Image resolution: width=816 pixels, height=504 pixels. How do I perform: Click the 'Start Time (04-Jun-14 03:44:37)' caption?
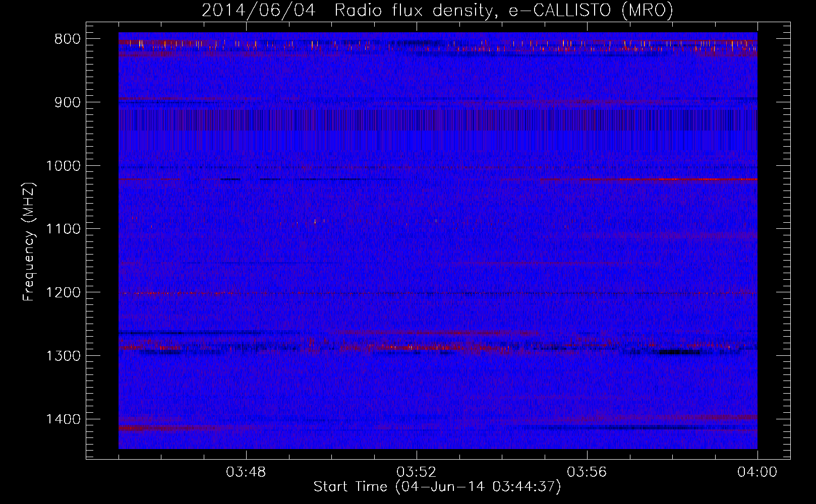[x=437, y=487]
